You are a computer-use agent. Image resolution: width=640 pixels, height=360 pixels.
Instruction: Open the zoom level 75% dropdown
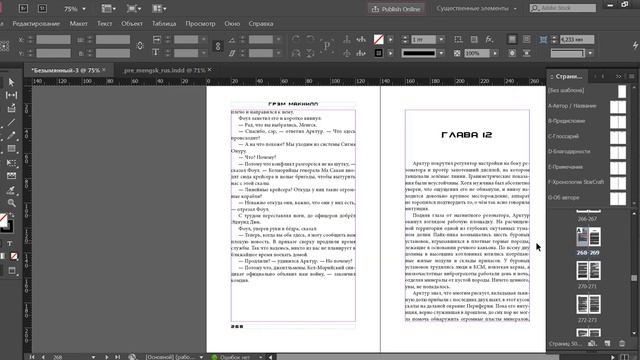[84, 9]
